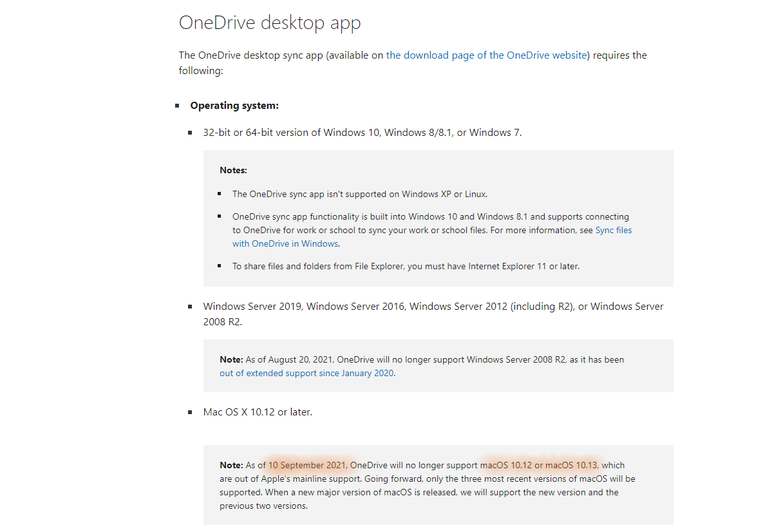763x532 pixels.
Task: Click the Windows 10 version requirement text
Action: (362, 132)
